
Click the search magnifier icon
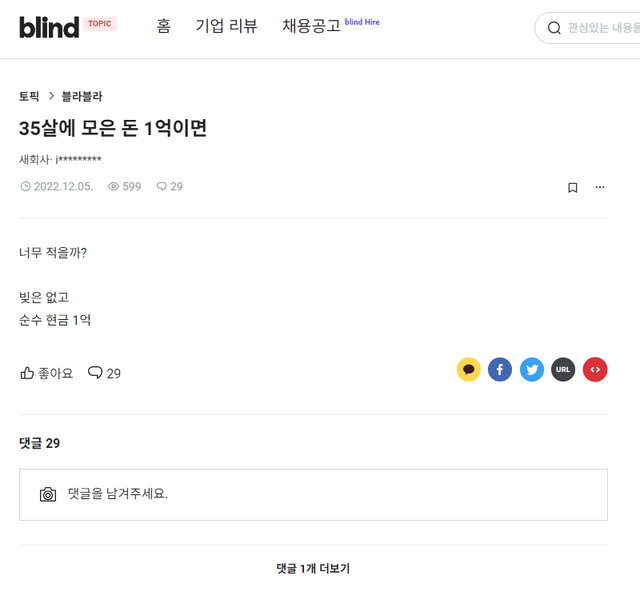[x=554, y=28]
